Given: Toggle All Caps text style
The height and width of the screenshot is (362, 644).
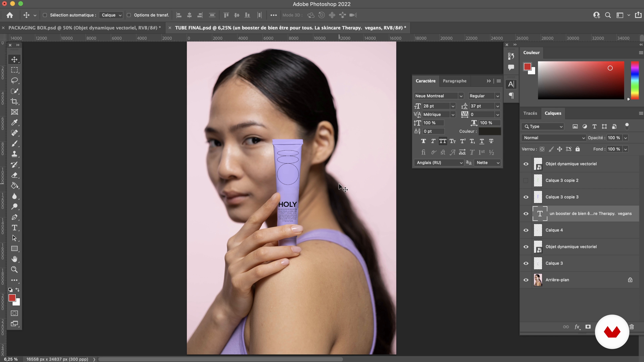Looking at the screenshot, I should pos(443,141).
